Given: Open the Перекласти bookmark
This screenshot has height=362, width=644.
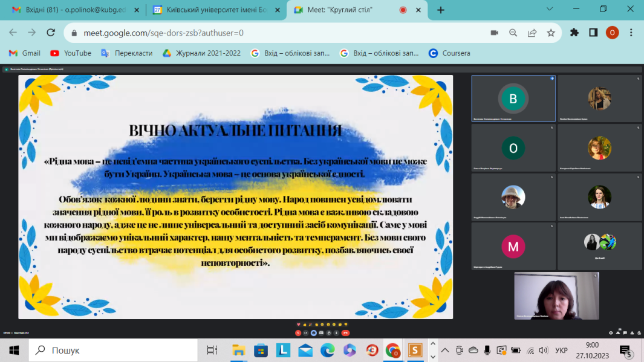Looking at the screenshot, I should [127, 53].
